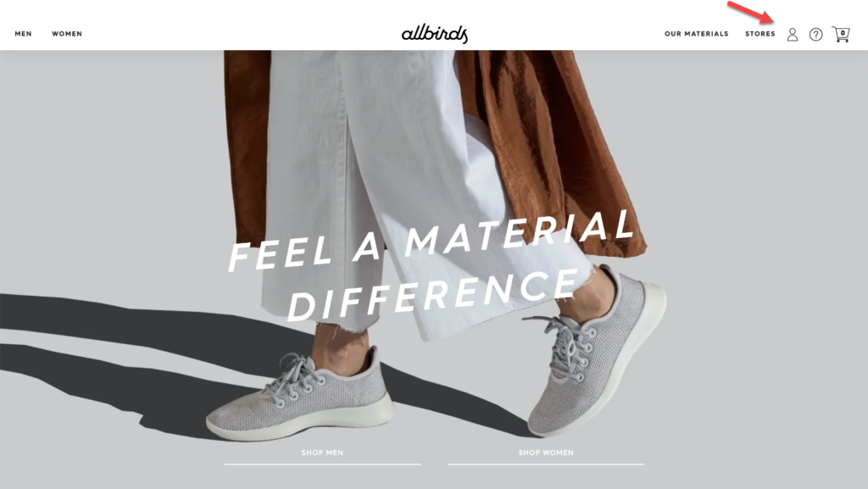Open the MEN navigation menu
The width and height of the screenshot is (868, 489).
tap(23, 34)
